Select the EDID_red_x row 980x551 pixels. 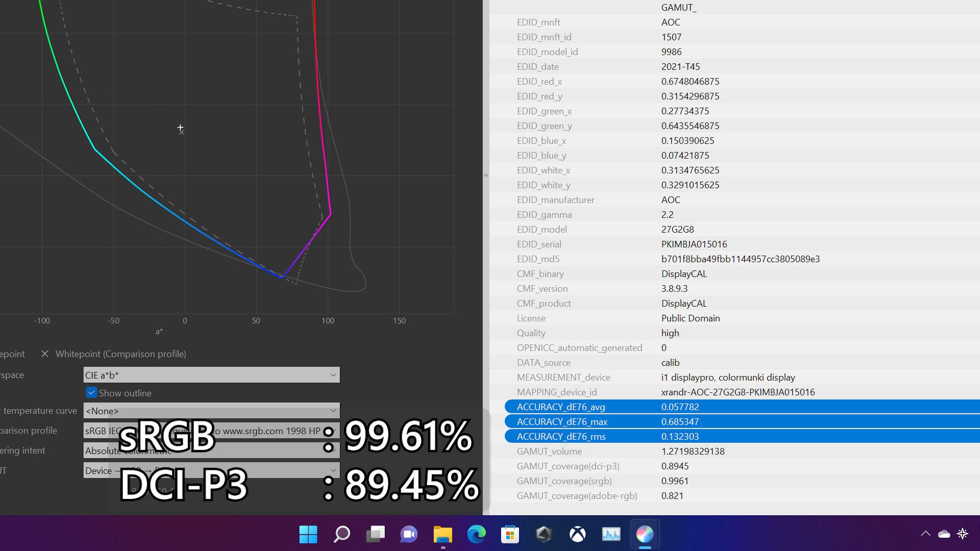tap(734, 81)
